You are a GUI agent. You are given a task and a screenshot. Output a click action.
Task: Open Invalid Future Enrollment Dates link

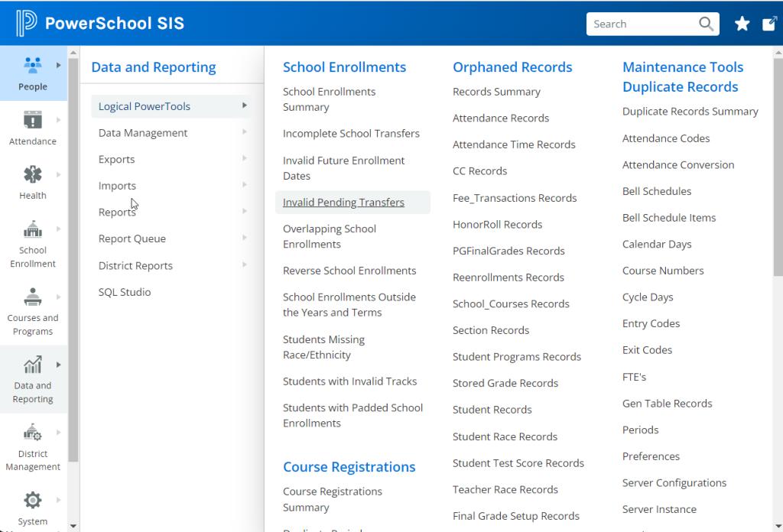coord(343,168)
